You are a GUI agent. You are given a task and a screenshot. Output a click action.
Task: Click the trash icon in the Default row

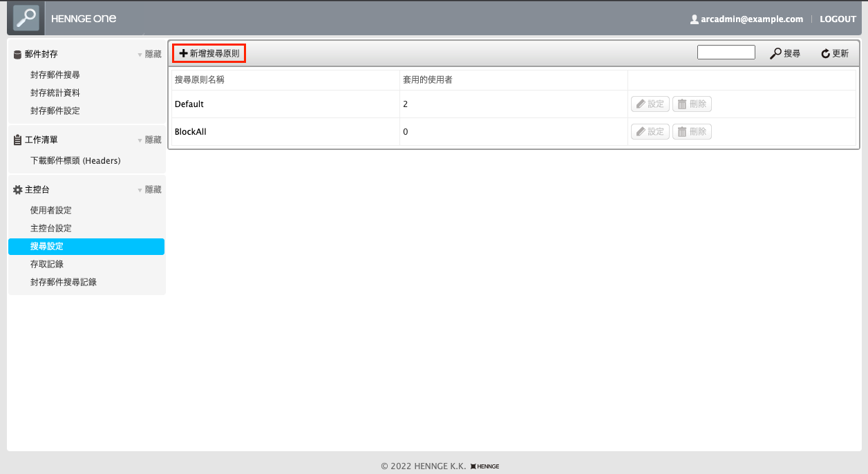click(x=682, y=104)
